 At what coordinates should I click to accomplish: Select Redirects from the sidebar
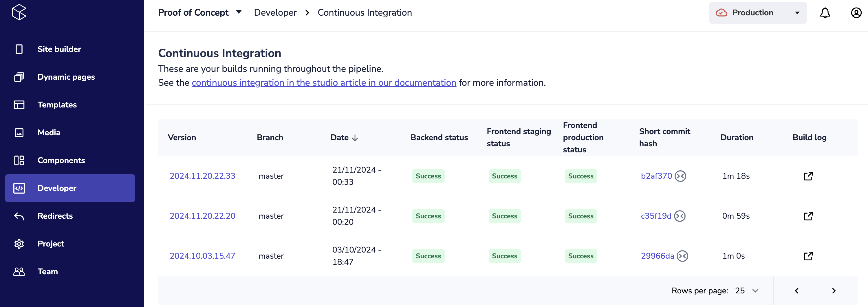[x=55, y=216]
